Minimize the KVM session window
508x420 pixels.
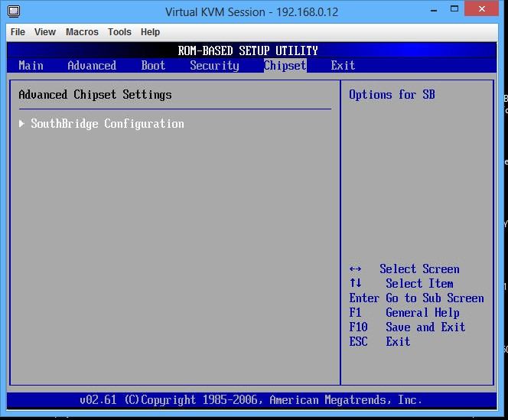[x=434, y=9]
